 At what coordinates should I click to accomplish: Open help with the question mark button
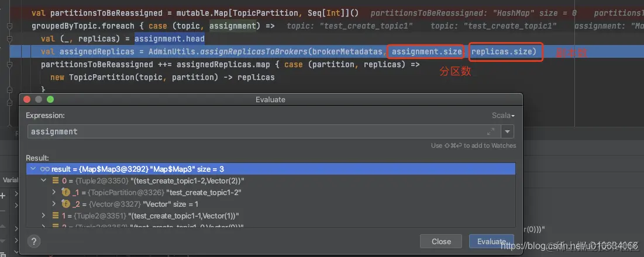(34, 241)
